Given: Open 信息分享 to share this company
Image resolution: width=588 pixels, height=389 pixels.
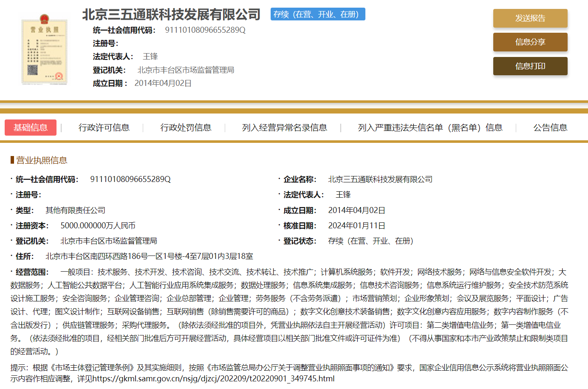Looking at the screenshot, I should pyautogui.click(x=530, y=42).
